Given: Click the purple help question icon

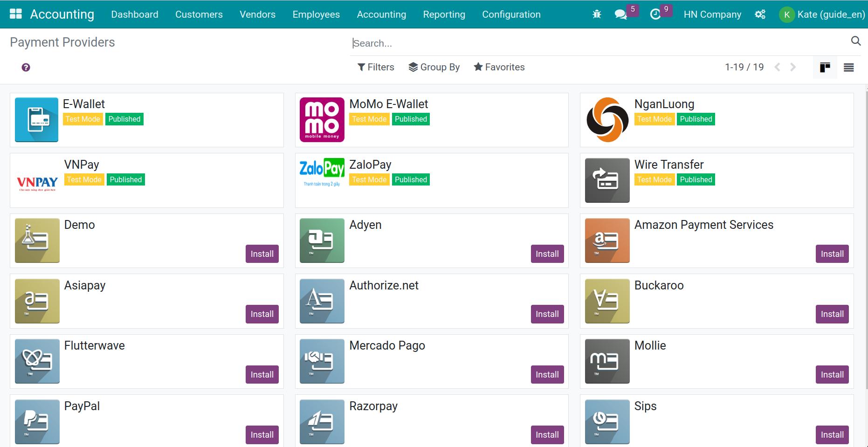Looking at the screenshot, I should (26, 68).
